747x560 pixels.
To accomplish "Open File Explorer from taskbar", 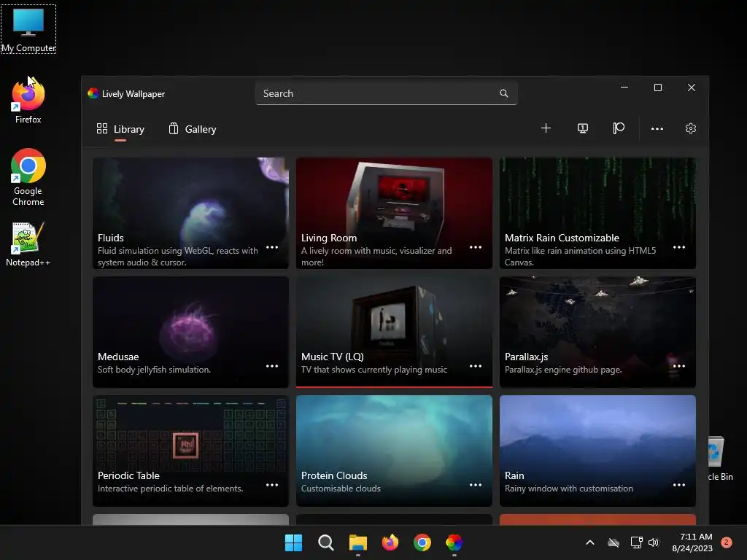I will [x=357, y=542].
